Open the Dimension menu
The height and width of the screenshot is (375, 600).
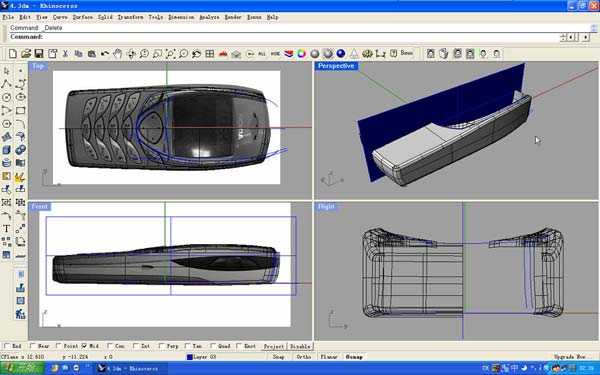tap(181, 17)
